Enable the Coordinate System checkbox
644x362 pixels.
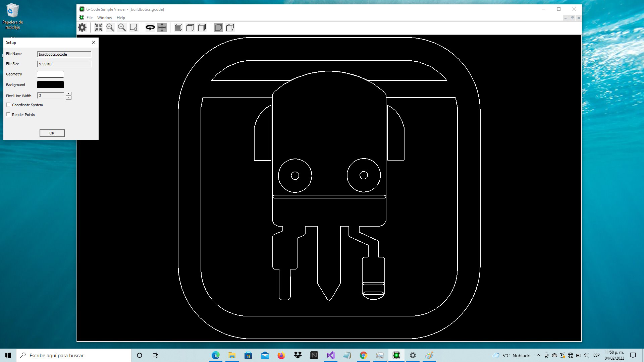[8, 105]
